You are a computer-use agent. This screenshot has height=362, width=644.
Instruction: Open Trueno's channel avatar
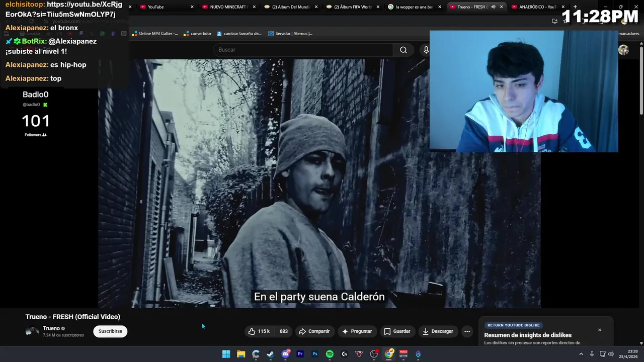[32, 331]
